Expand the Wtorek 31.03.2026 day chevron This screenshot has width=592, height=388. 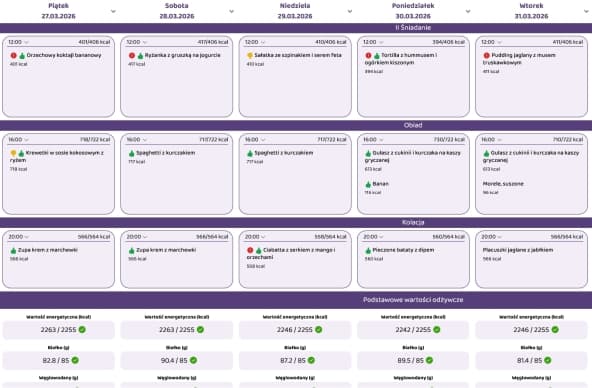(586, 11)
